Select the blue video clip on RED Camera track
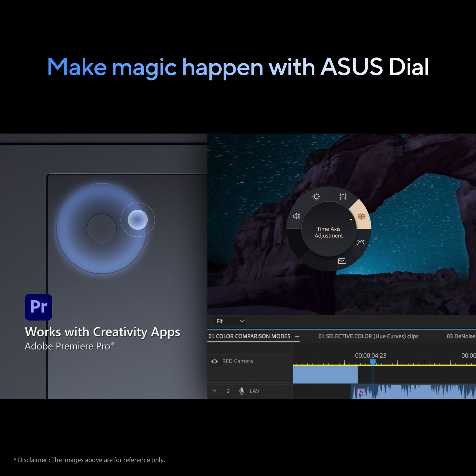 point(325,375)
